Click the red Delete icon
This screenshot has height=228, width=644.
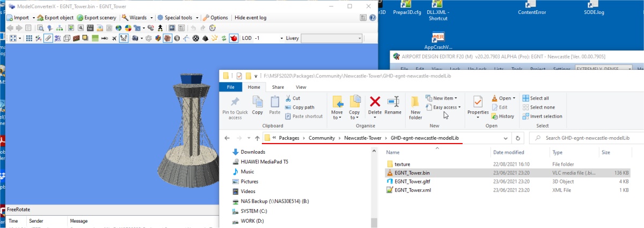375,102
